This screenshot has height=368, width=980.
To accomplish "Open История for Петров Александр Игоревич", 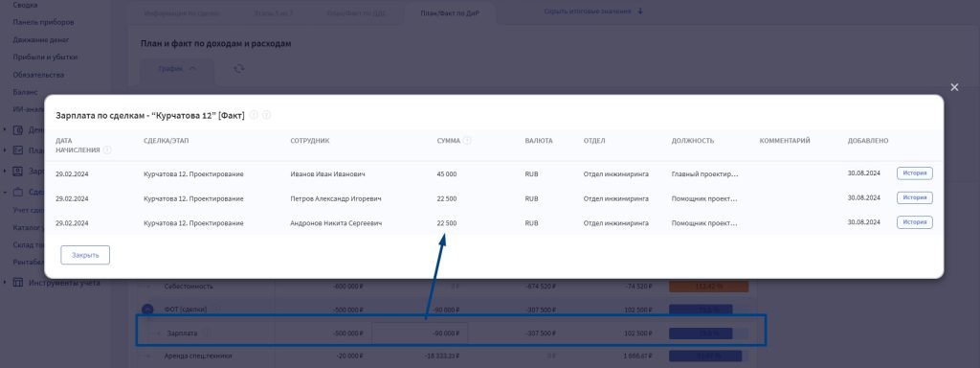I will click(914, 197).
